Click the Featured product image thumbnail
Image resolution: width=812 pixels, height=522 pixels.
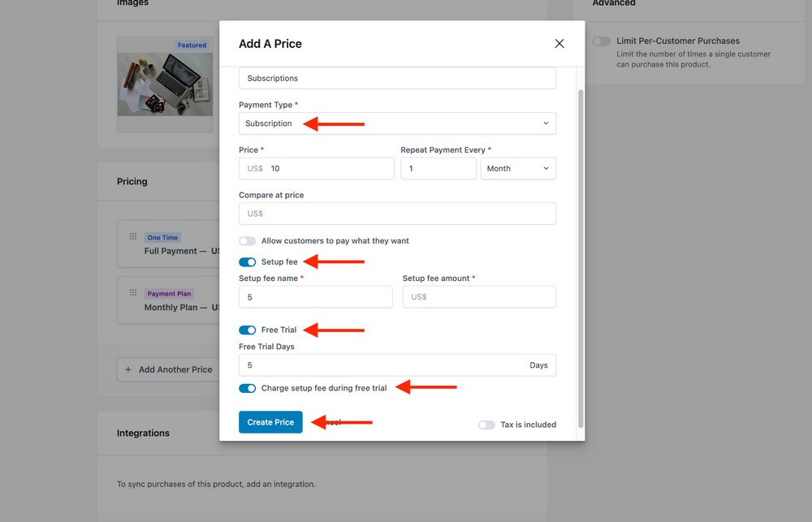tap(165, 81)
